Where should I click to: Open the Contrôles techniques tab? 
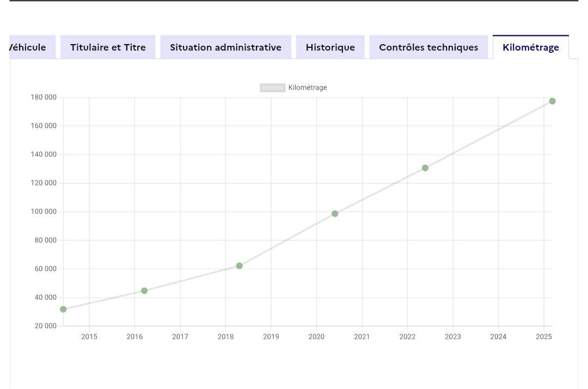428,47
